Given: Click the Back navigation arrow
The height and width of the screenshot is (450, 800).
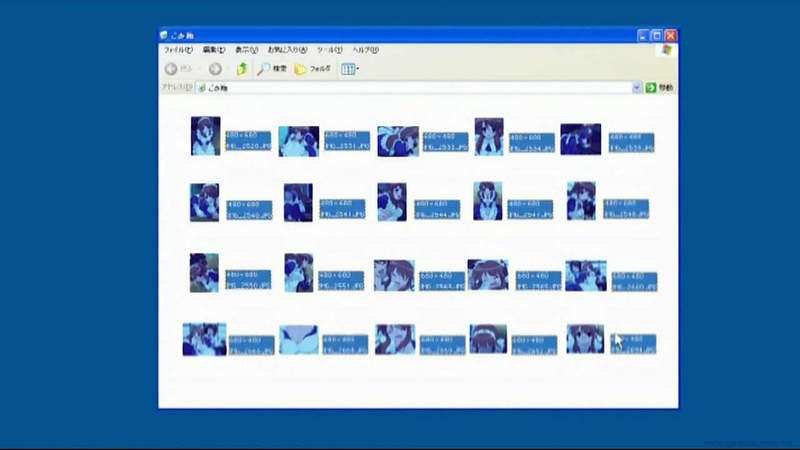Looking at the screenshot, I should point(171,69).
